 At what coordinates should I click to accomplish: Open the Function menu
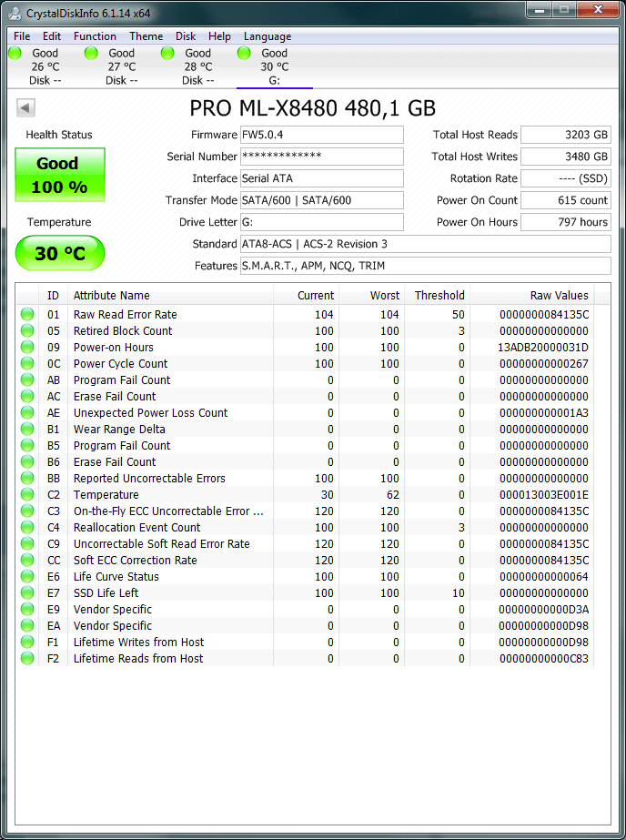coord(95,36)
